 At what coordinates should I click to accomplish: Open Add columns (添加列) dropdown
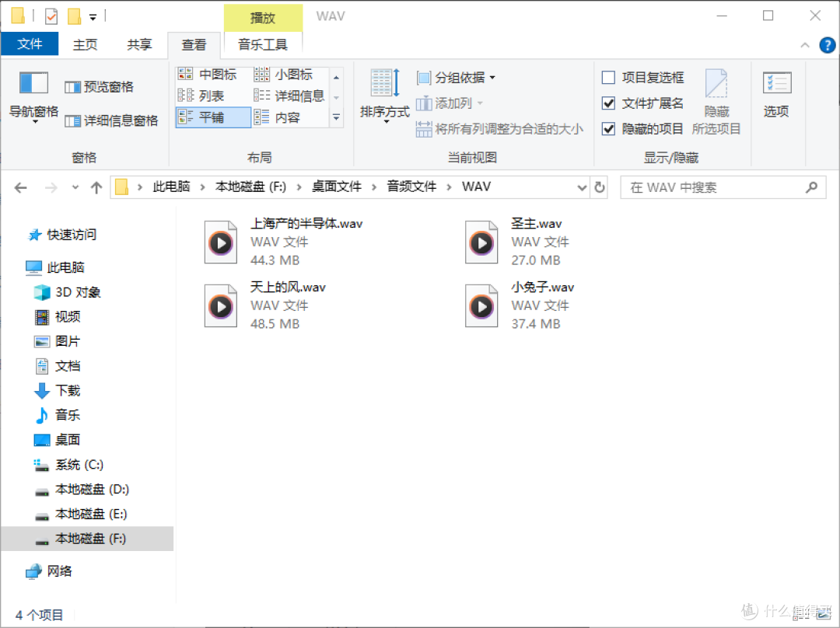click(450, 103)
